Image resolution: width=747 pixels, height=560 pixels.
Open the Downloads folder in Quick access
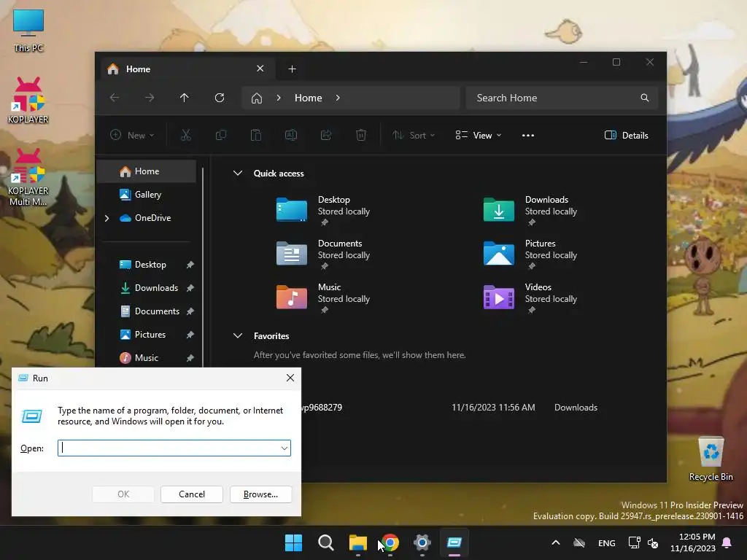(531, 210)
